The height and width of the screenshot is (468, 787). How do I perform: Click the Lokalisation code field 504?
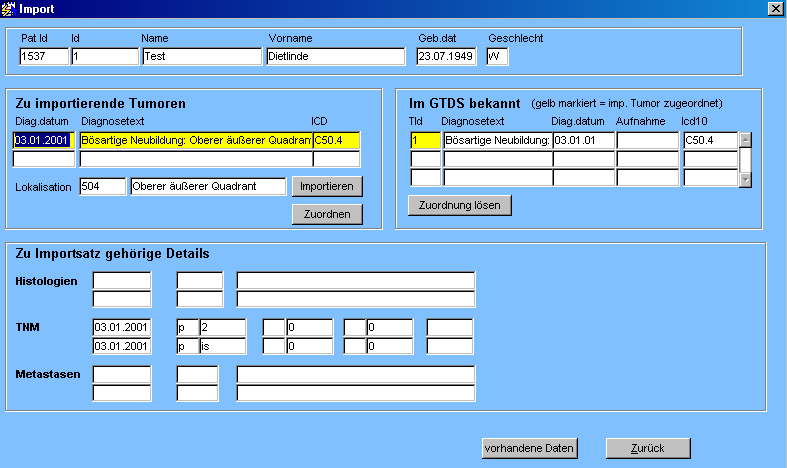103,187
